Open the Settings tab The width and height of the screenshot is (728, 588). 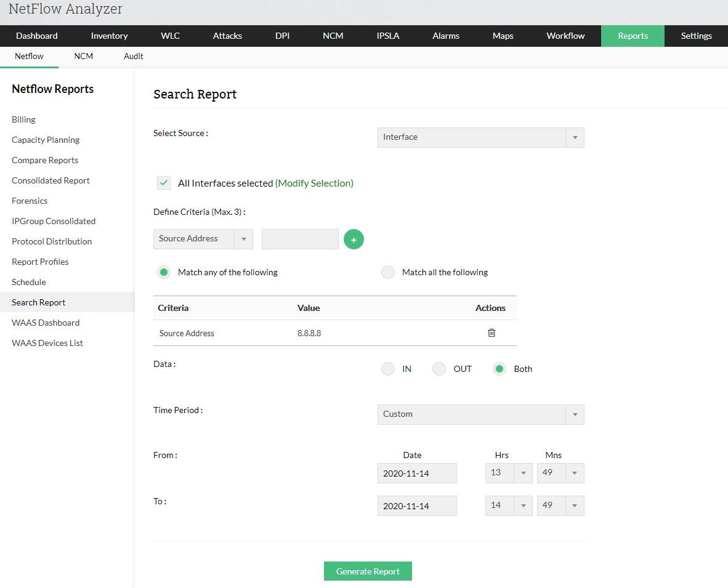pos(696,36)
